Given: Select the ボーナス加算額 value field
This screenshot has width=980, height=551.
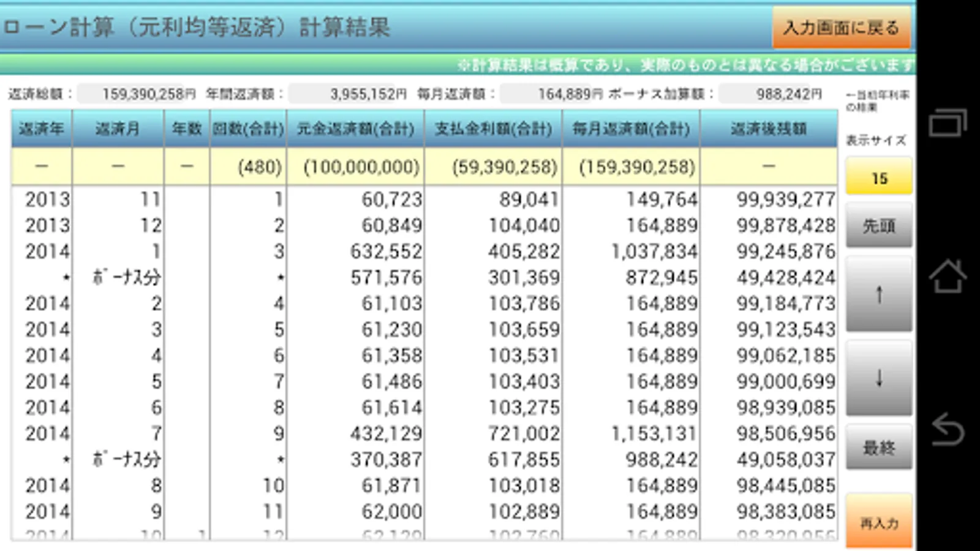Looking at the screenshot, I should (x=772, y=94).
